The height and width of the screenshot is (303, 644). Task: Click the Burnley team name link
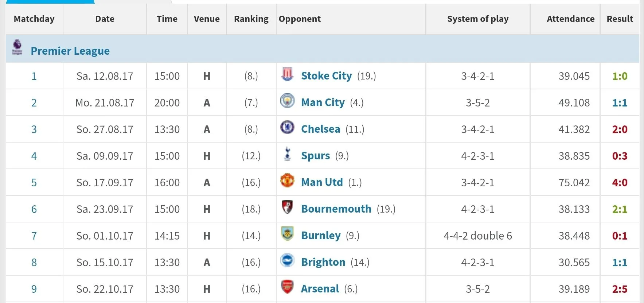click(x=321, y=236)
